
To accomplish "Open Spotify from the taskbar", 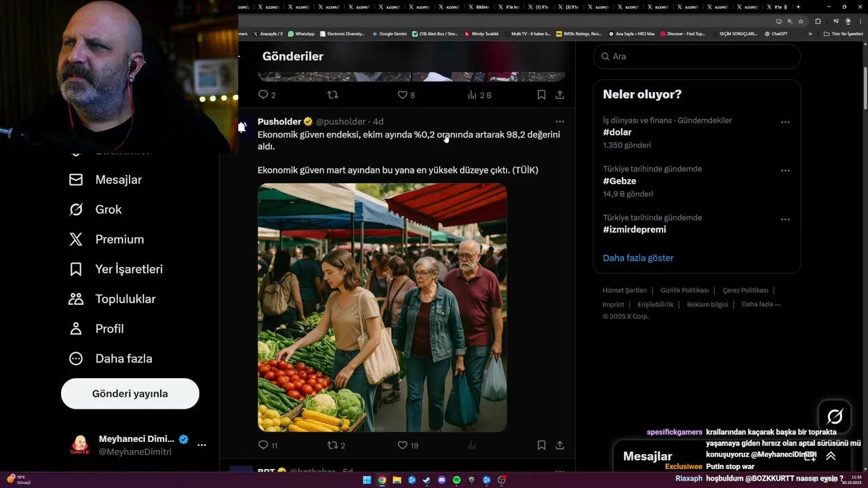I will [456, 480].
